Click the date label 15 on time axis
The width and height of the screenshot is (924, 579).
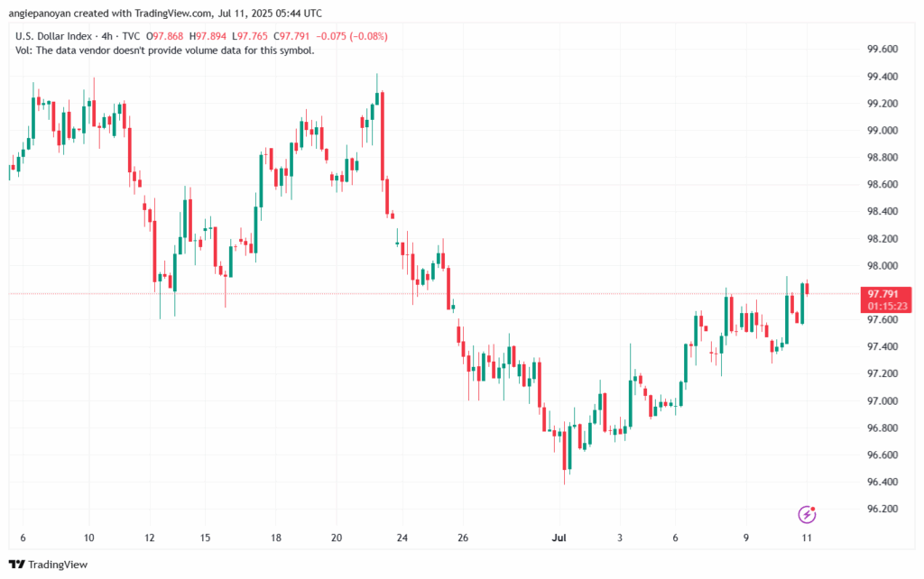(205, 538)
